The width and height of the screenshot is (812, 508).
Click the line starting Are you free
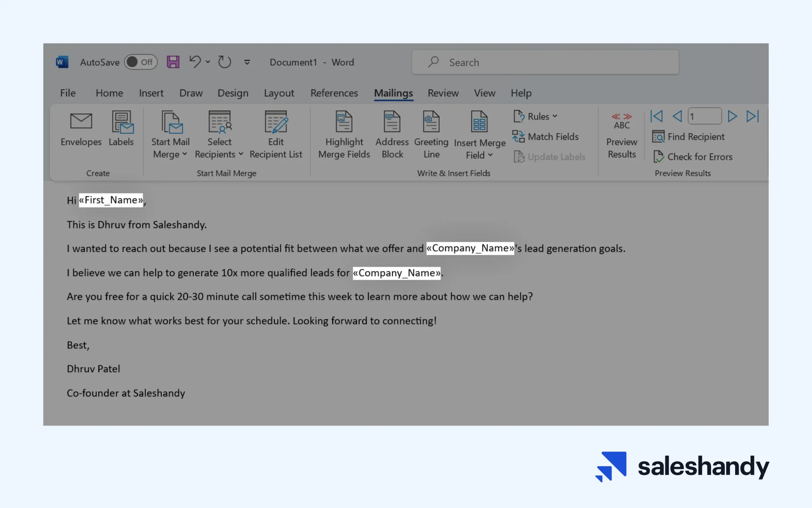click(299, 297)
